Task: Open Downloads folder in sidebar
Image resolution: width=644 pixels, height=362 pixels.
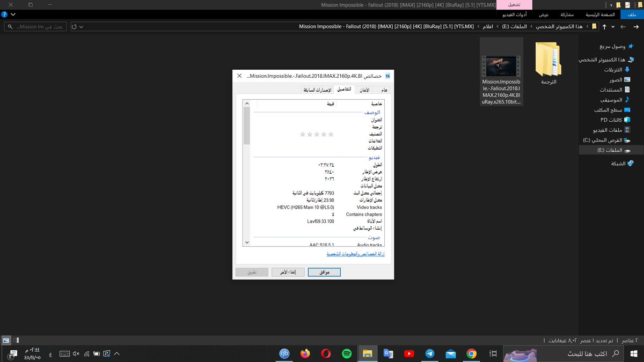Action: 617,70
